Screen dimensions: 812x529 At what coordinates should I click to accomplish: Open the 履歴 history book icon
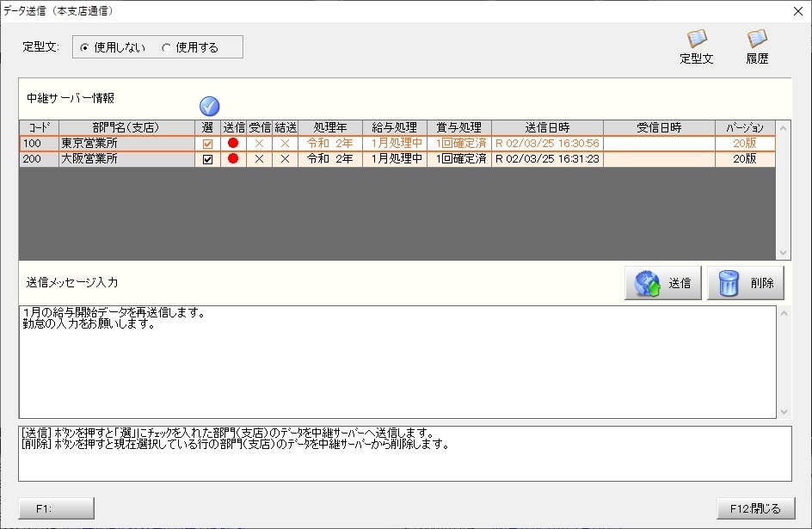(757, 46)
